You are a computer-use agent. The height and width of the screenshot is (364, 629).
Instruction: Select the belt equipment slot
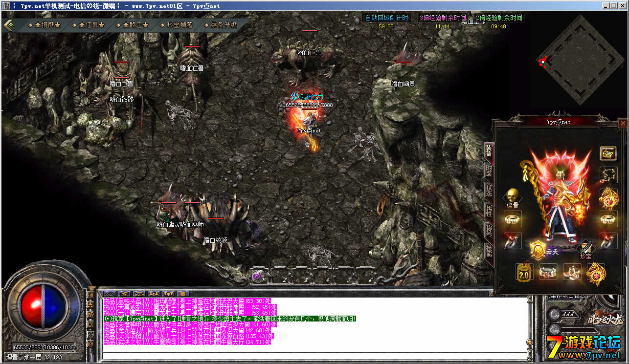tap(548, 272)
